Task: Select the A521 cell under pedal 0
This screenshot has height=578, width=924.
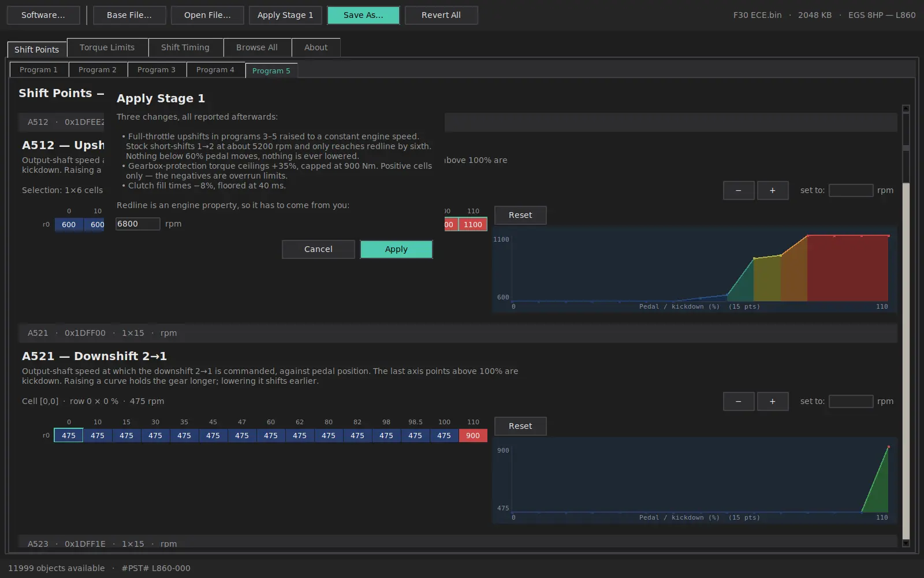Action: [x=69, y=435]
